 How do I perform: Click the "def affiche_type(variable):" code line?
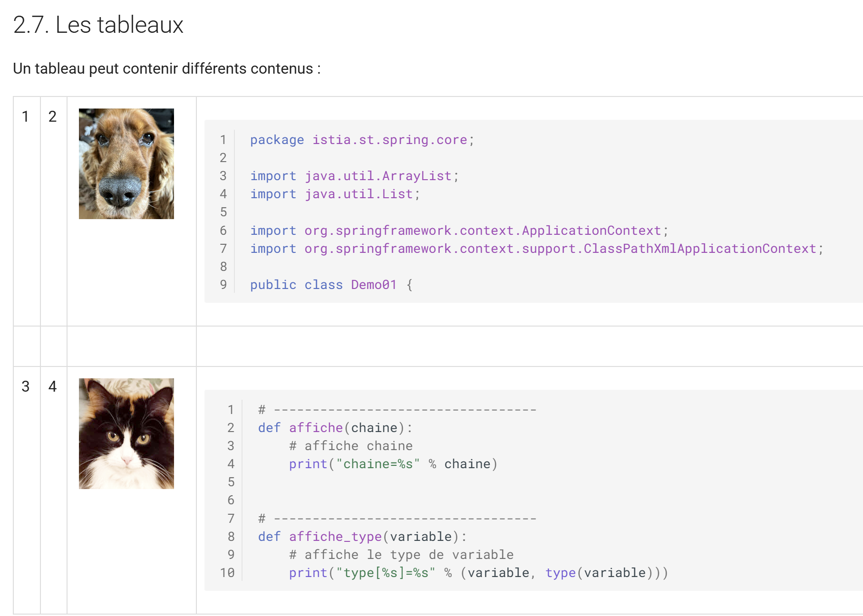pos(362,537)
